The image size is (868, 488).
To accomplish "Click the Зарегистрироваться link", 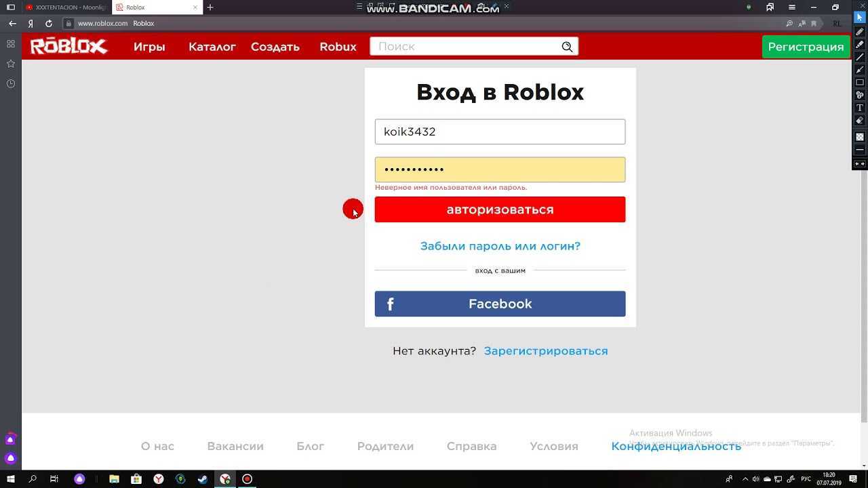I will (546, 351).
